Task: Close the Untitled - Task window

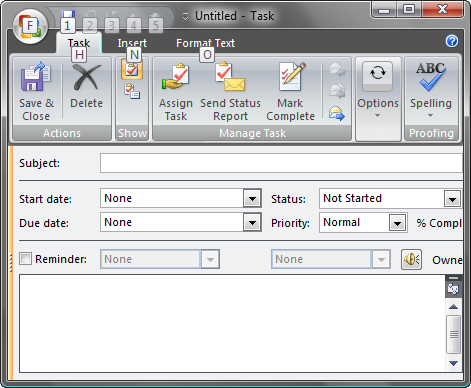Action: [443, 9]
